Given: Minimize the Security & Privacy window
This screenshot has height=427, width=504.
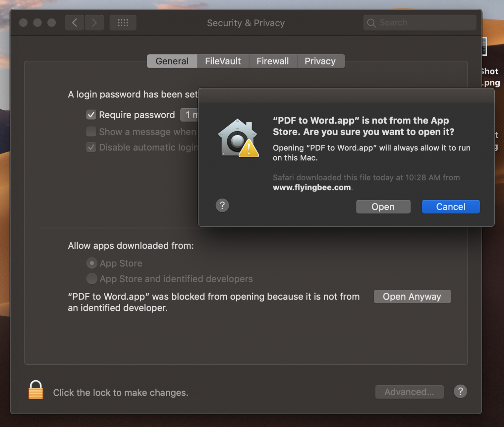Looking at the screenshot, I should tap(37, 23).
